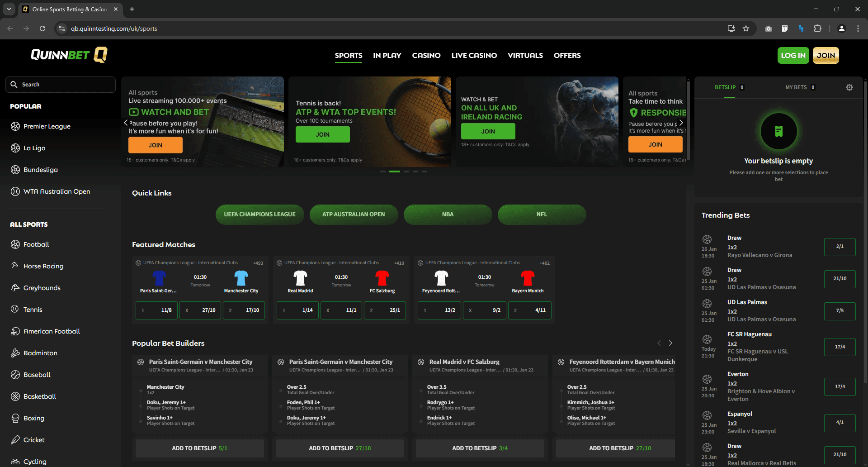Screen dimensions: 868x467
Task: Open betslip settings gear icon
Action: [849, 87]
